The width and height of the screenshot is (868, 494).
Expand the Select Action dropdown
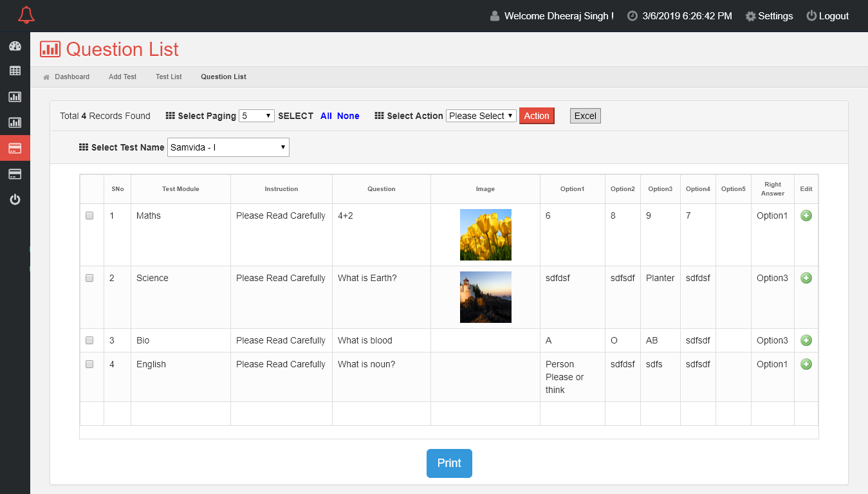pos(481,116)
